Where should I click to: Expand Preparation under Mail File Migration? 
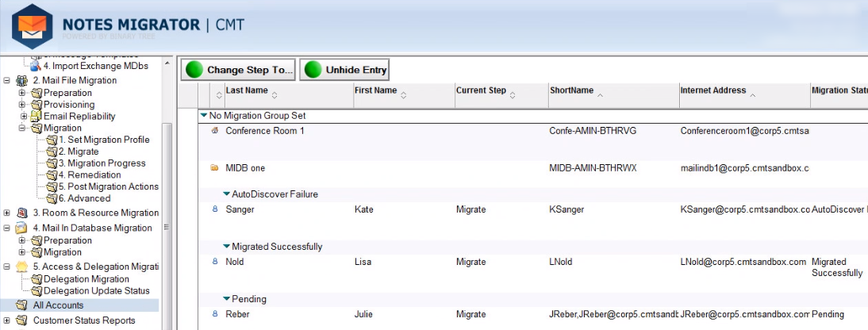coord(22,93)
